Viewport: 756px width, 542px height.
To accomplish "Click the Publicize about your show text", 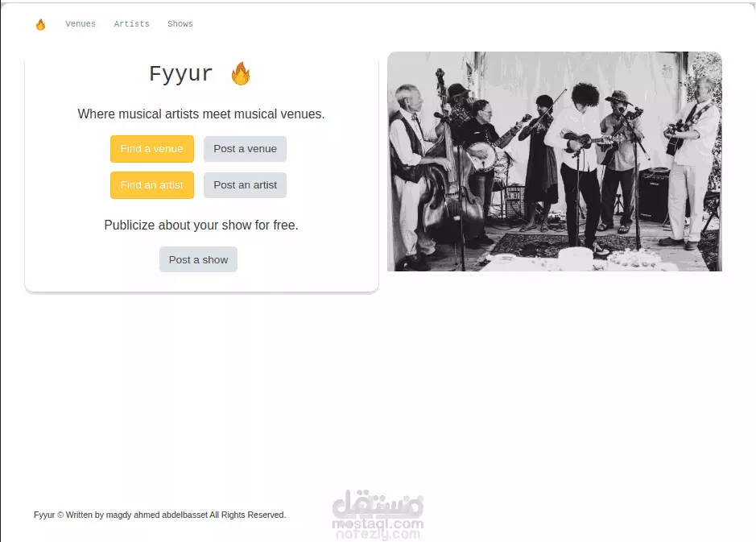I will 201,225.
